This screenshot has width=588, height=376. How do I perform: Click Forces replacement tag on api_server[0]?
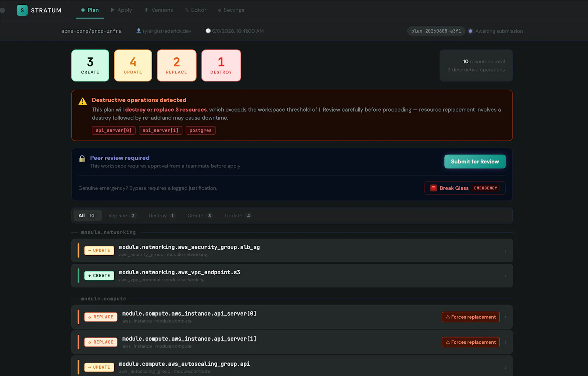pos(470,317)
